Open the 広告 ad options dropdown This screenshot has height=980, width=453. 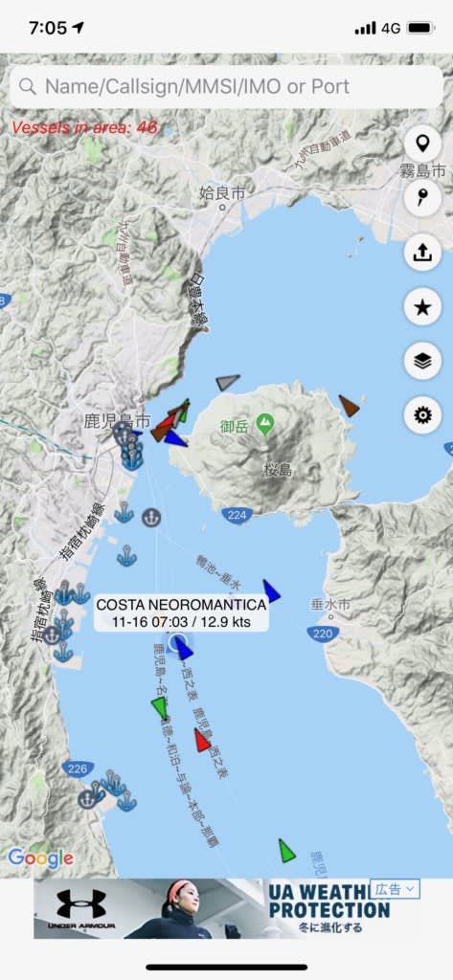tap(395, 889)
